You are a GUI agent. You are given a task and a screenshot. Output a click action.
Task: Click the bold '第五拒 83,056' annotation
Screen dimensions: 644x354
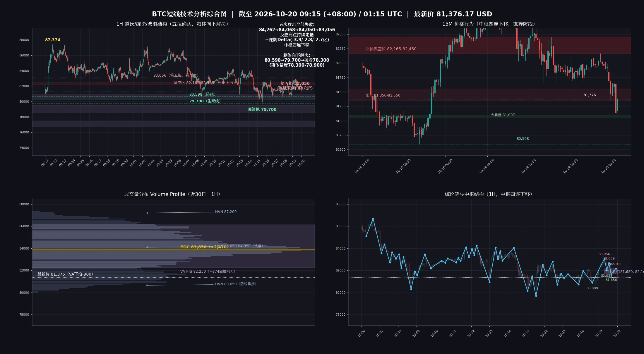295,83
